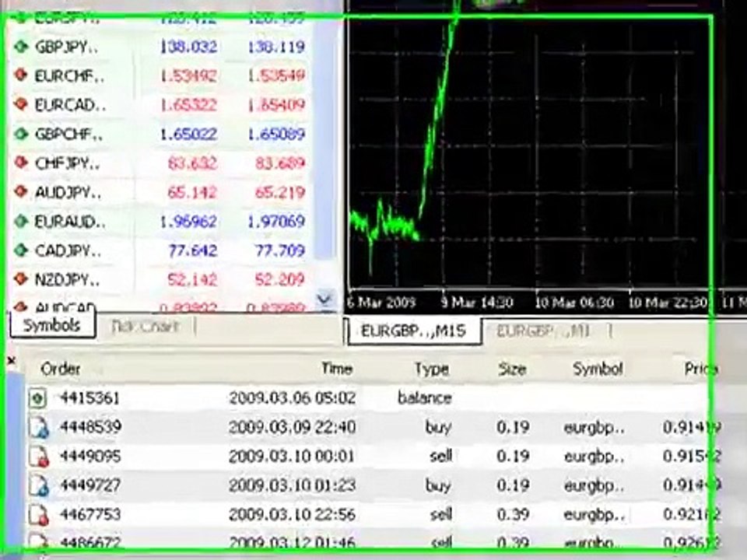This screenshot has height=560, width=747.
Task: Click the time 2009.03.10 00:01
Action: pos(292,457)
